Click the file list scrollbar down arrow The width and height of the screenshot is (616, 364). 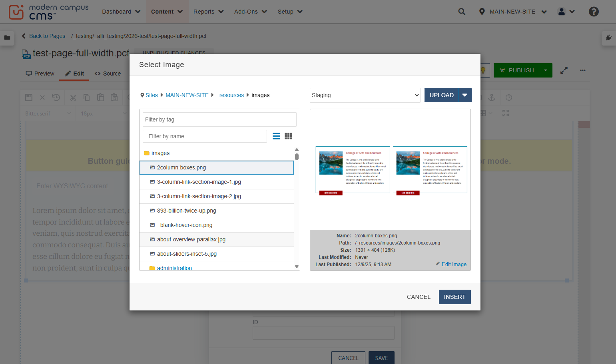coord(297,267)
